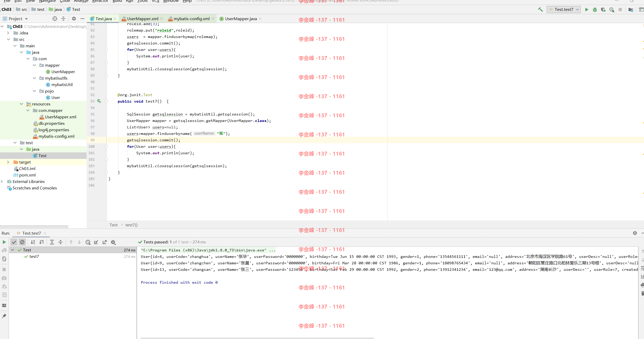
Task: Stop the running process in top toolbar
Action: point(620,10)
